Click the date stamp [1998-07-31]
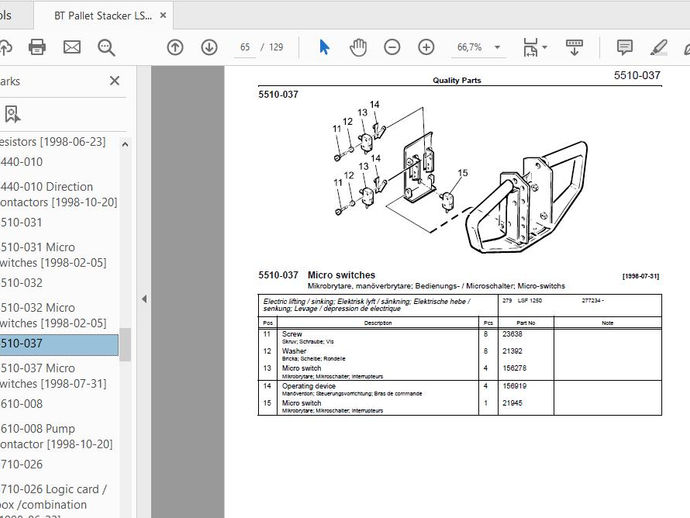The image size is (690, 518). click(x=640, y=276)
